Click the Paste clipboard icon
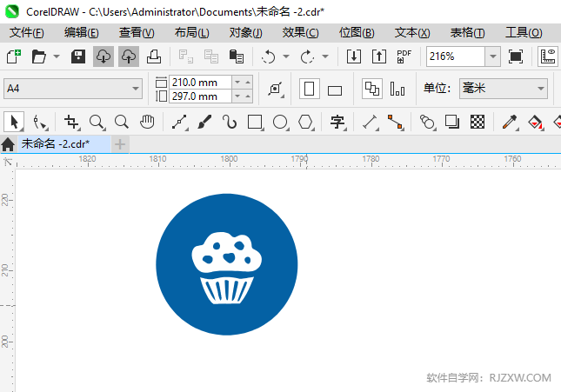Screen dimensions: 561x392 [237, 56]
